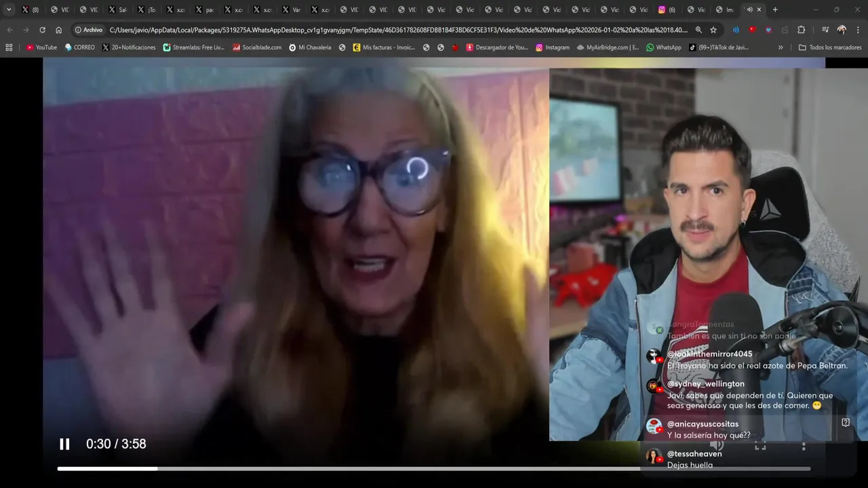Click the red tomato bookmark icon
868x488 pixels.
[455, 47]
